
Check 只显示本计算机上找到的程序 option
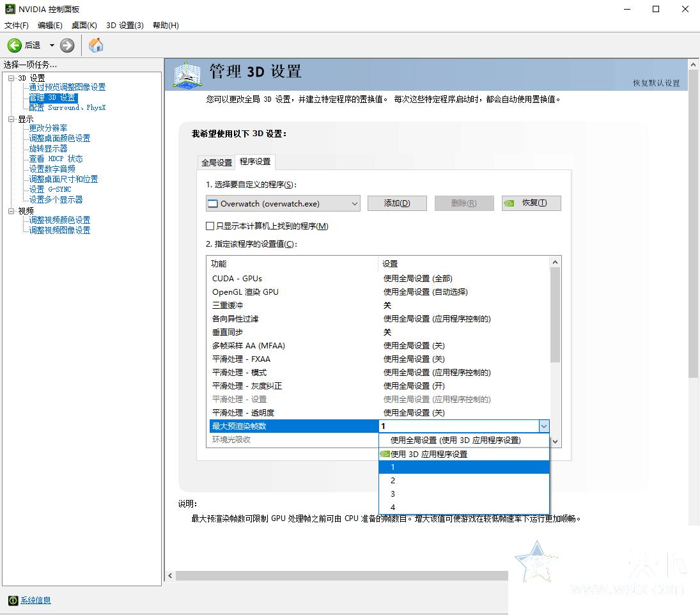click(x=210, y=226)
